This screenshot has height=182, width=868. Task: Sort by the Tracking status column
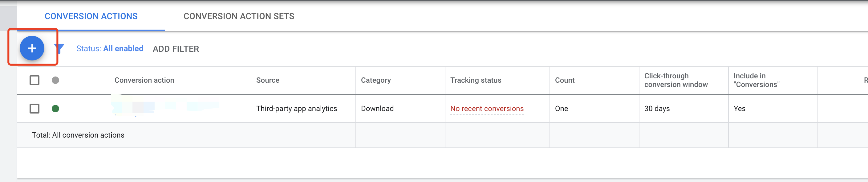[x=476, y=81]
